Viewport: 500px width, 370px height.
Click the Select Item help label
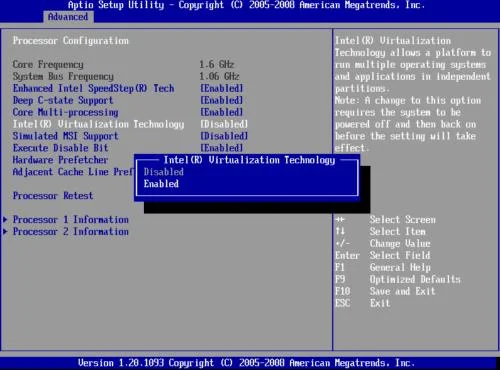tap(397, 232)
